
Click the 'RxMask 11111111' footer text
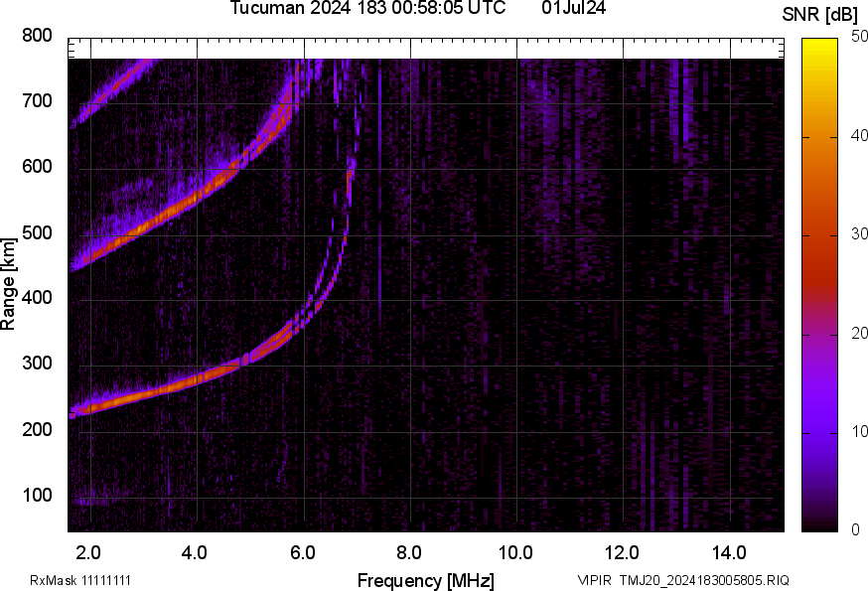(x=80, y=581)
